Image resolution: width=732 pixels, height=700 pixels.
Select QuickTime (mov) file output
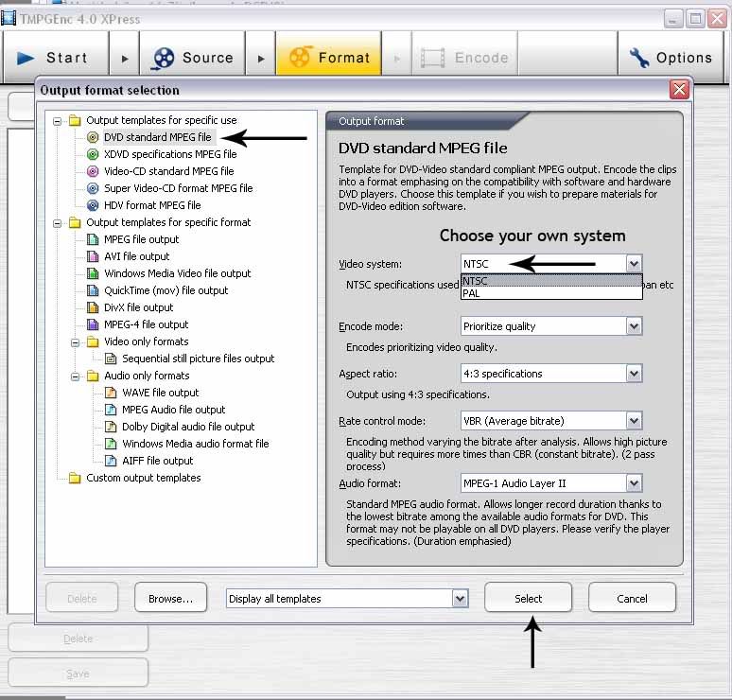[x=166, y=290]
